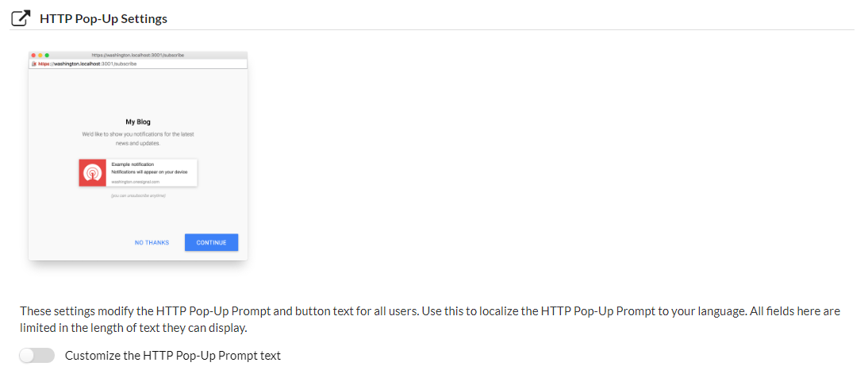Enable the Customize HTTP Pop-Up Prompt toggle
The image size is (868, 374).
tap(37, 355)
